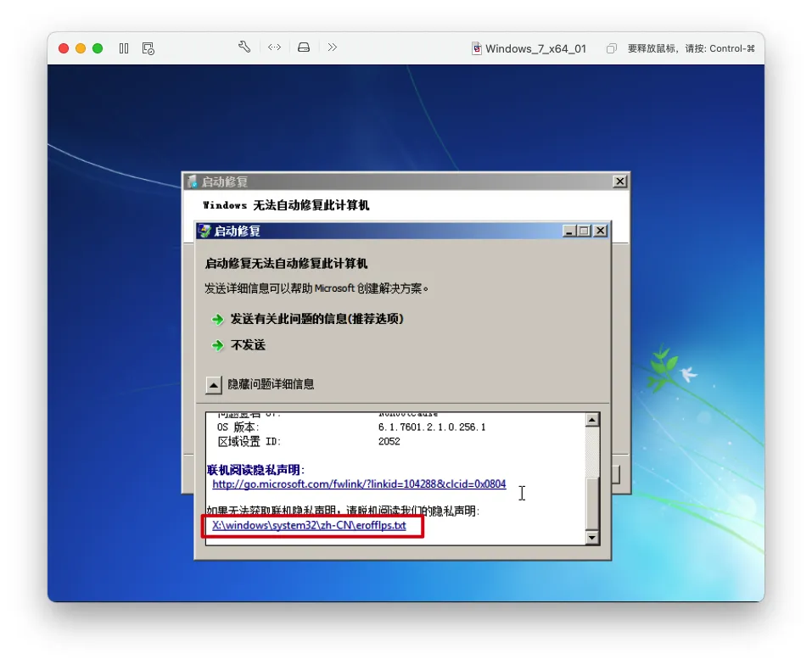This screenshot has height=665, width=812.
Task: Maximize the inner 启动修复 dialog
Action: coord(584,231)
